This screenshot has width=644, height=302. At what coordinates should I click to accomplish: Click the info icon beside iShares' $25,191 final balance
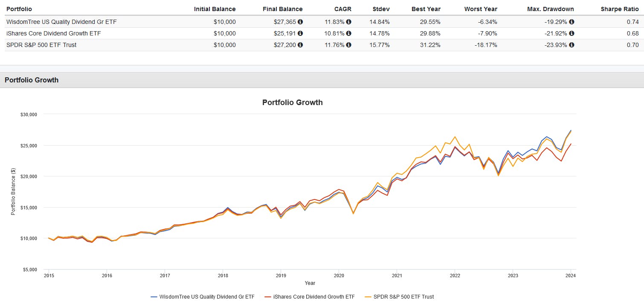[301, 33]
